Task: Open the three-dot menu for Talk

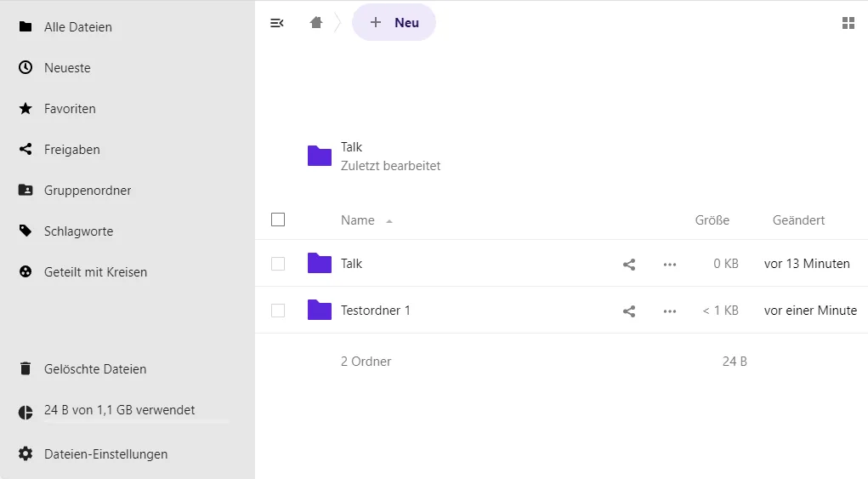Action: tap(670, 265)
